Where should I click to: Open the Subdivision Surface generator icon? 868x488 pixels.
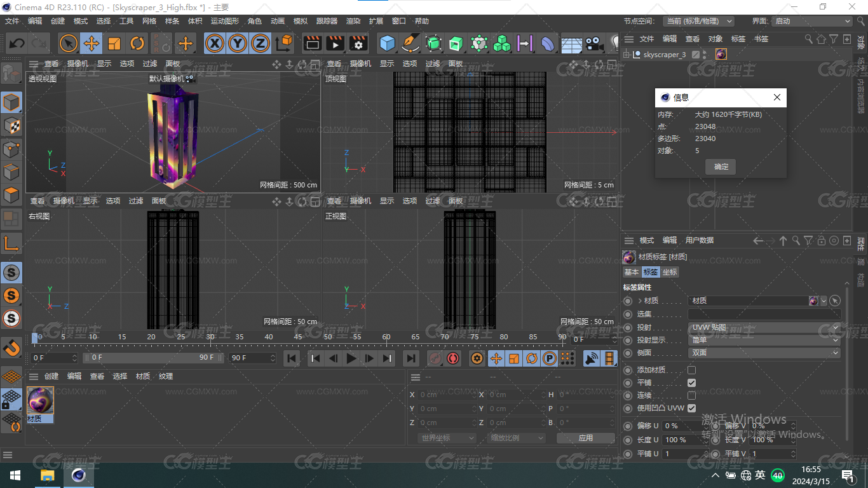433,43
